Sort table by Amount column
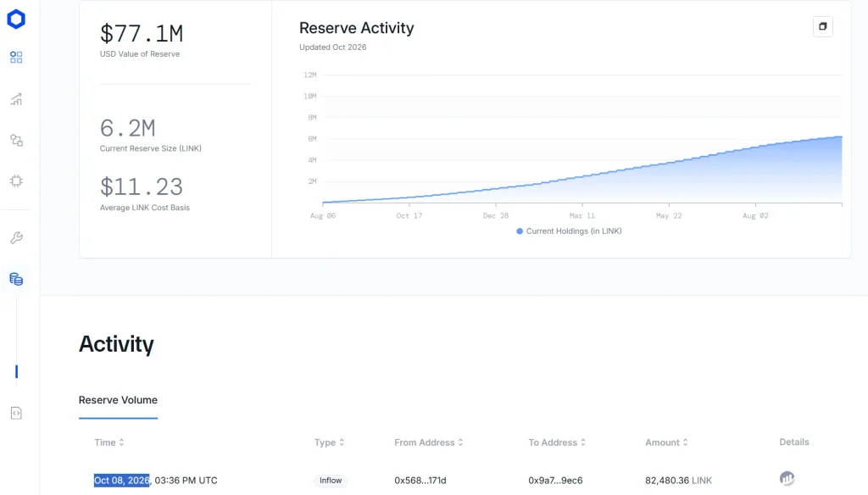The height and width of the screenshot is (495, 868). click(x=666, y=442)
